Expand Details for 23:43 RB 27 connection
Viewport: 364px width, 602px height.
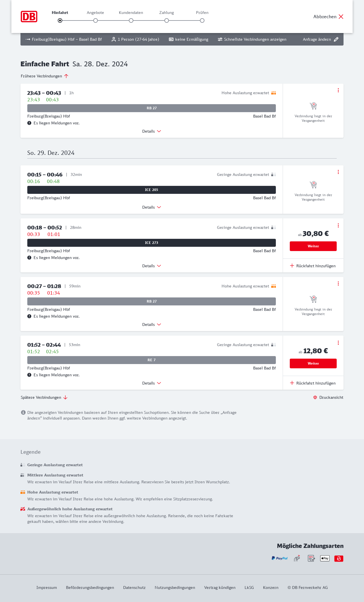[152, 131]
